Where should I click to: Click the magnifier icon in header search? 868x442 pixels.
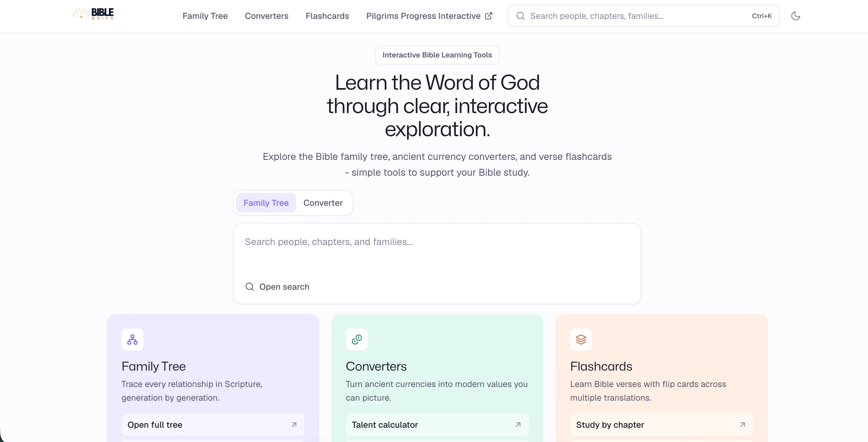tap(520, 16)
